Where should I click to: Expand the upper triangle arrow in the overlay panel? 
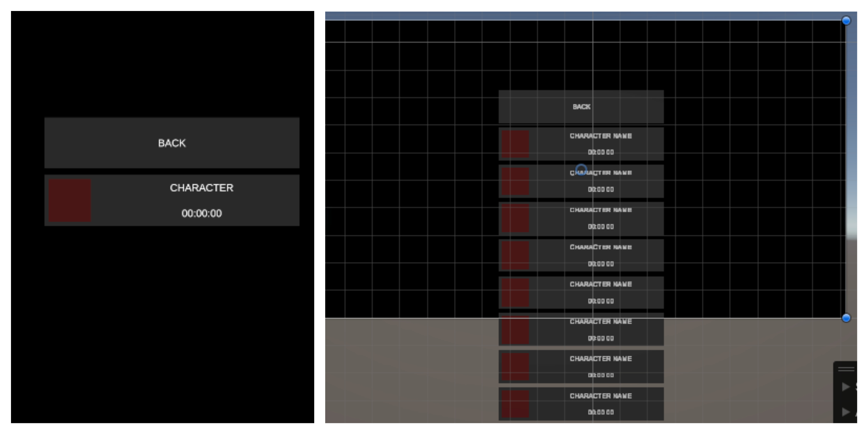(846, 387)
